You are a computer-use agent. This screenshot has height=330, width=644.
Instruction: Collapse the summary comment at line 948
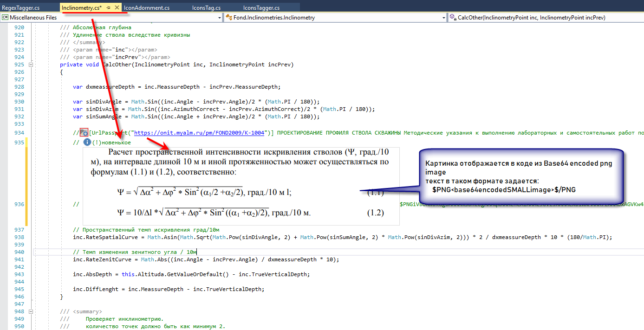click(31, 311)
